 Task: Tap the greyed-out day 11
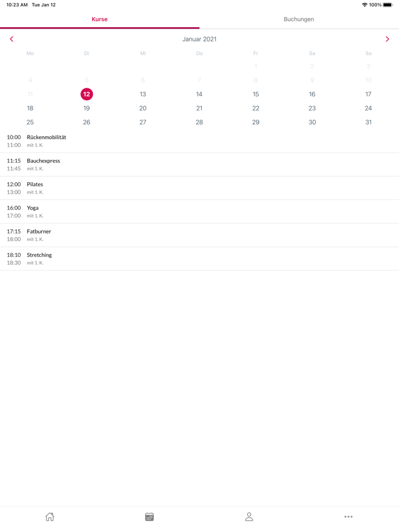point(30,94)
